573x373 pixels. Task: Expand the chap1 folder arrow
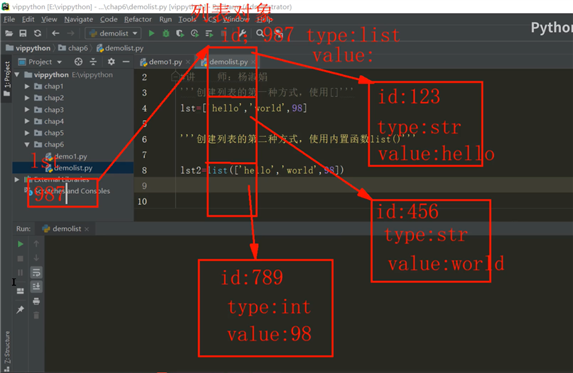tap(27, 86)
